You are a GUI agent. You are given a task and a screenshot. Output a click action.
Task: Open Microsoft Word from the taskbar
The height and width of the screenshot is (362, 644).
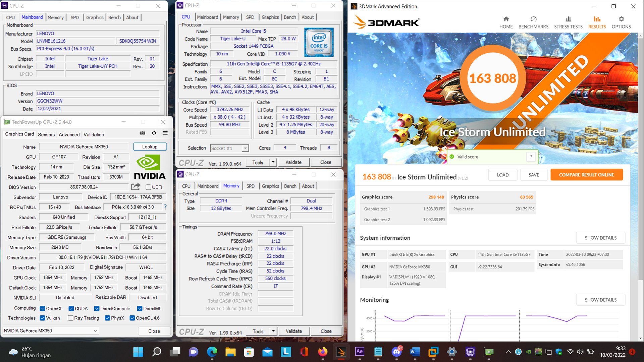[x=415, y=352]
